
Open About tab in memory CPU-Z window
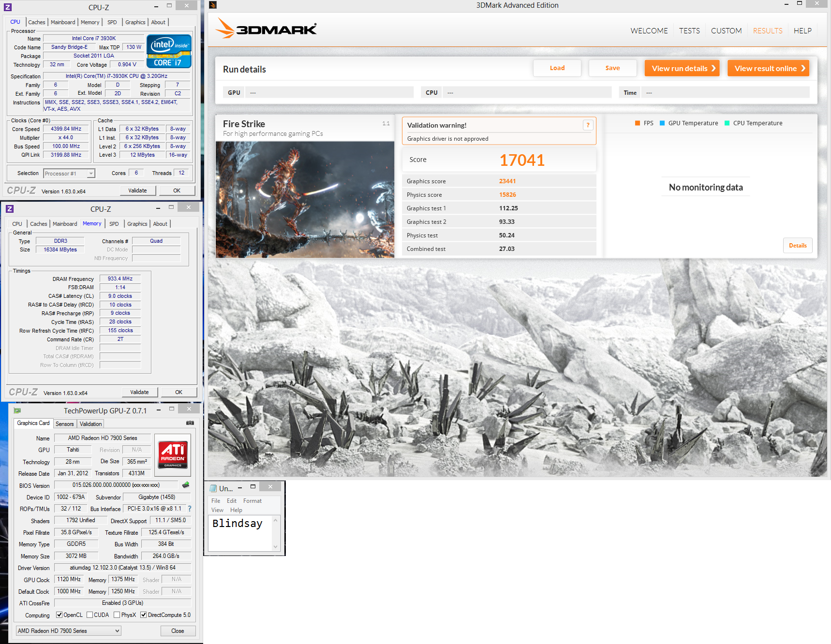click(160, 224)
